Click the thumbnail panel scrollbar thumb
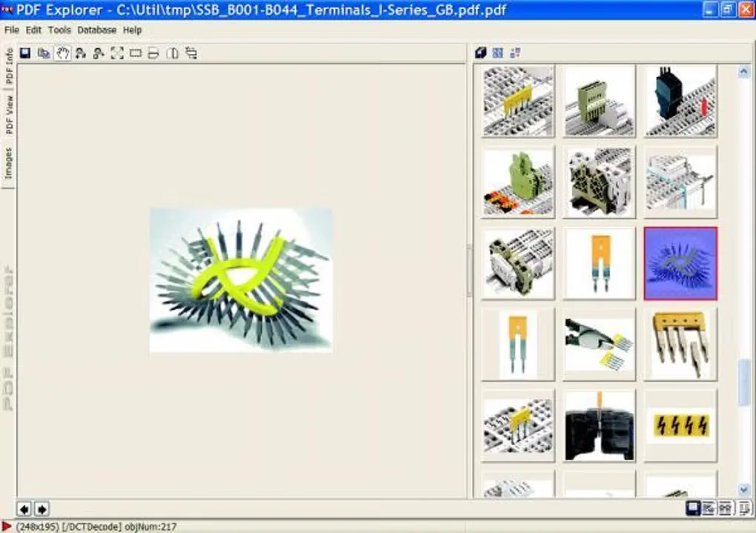The width and height of the screenshot is (756, 533). coord(744,383)
